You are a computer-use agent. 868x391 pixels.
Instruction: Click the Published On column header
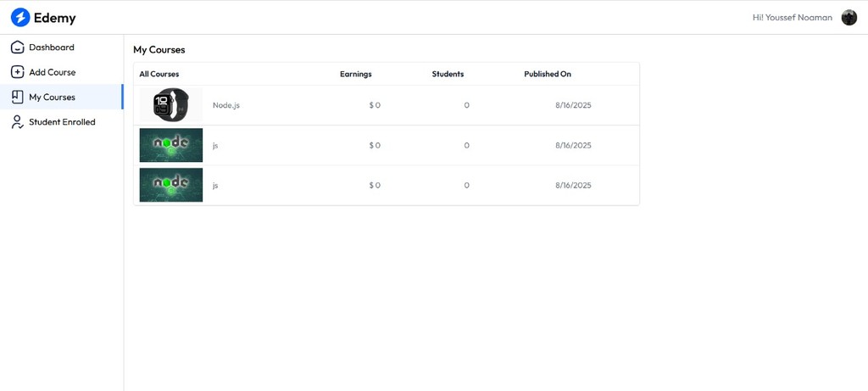pos(548,74)
